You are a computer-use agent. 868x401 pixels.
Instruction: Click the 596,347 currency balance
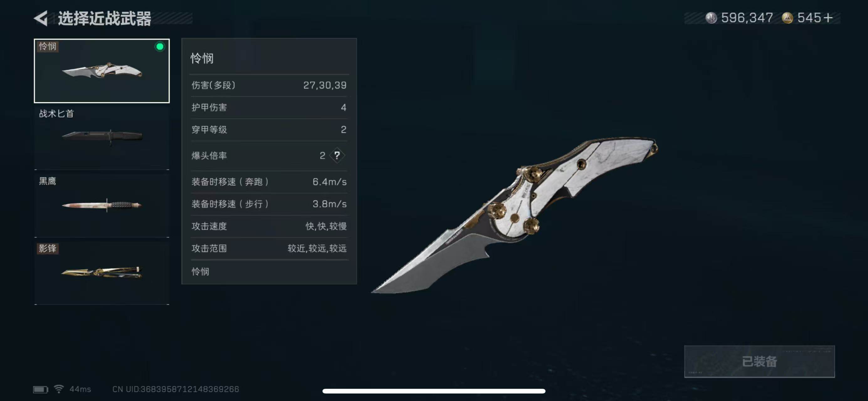tap(747, 18)
